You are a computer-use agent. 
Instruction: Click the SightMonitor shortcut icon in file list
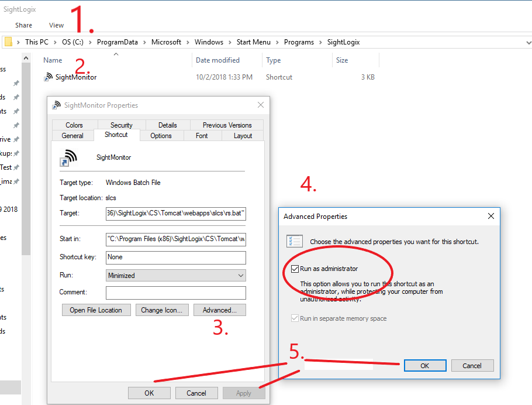tap(48, 77)
